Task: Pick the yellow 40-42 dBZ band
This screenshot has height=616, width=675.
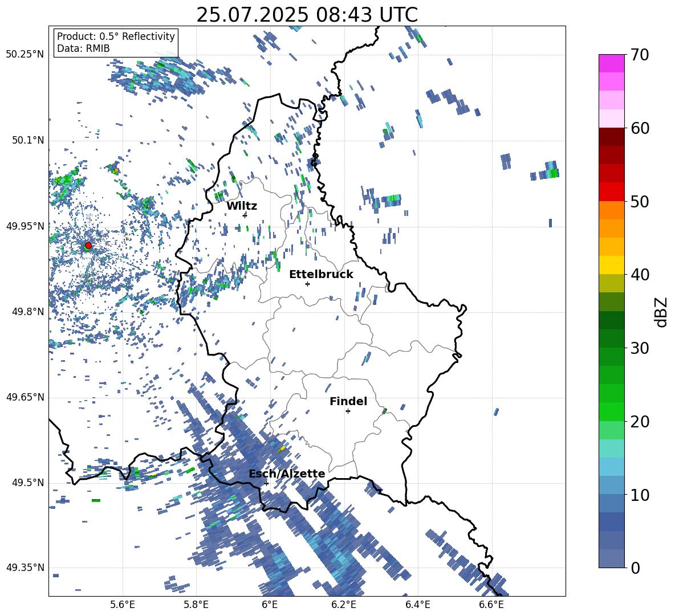Action: point(611,264)
